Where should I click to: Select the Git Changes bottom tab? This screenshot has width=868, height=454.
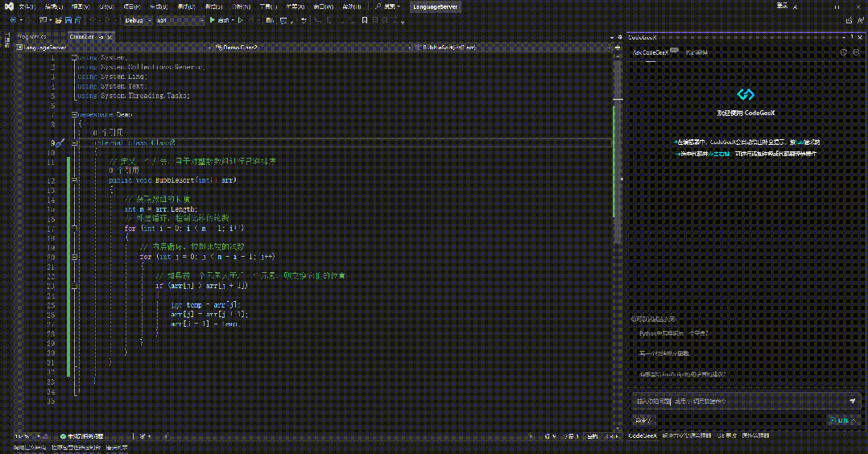(x=727, y=435)
